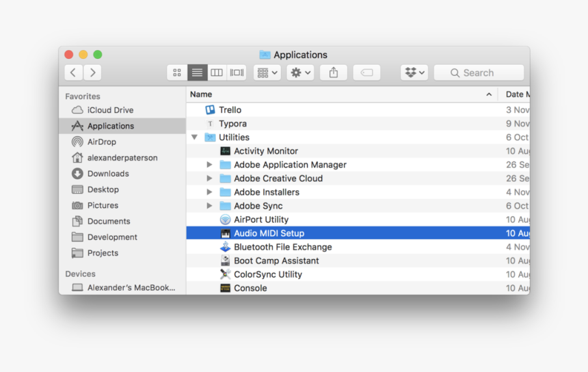This screenshot has width=588, height=372.
Task: Select the Audio MIDI Setup name
Action: (269, 233)
